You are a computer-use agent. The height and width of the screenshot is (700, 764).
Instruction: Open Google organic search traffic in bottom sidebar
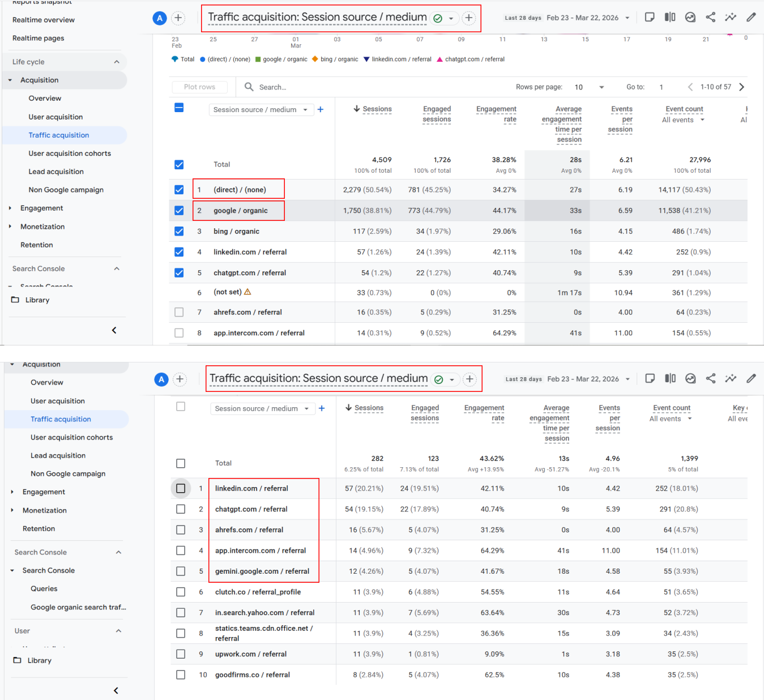[x=78, y=607]
